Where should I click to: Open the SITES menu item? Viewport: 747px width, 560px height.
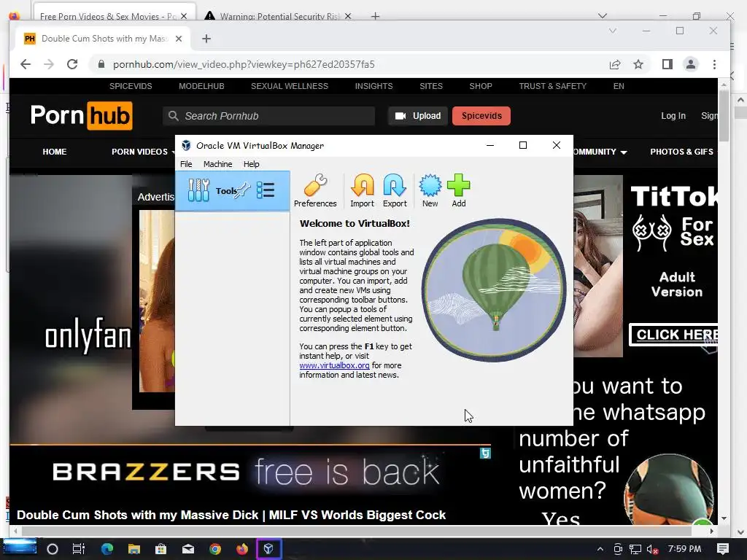pos(431,86)
